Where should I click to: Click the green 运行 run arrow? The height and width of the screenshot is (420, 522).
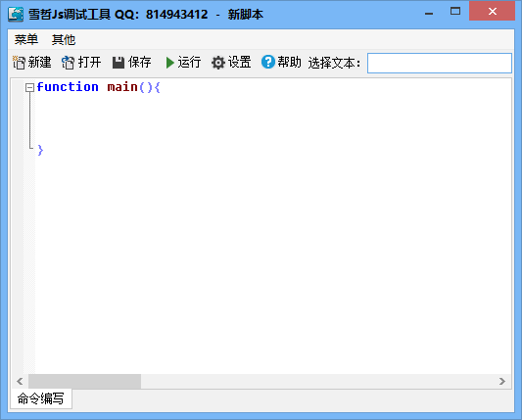(169, 63)
